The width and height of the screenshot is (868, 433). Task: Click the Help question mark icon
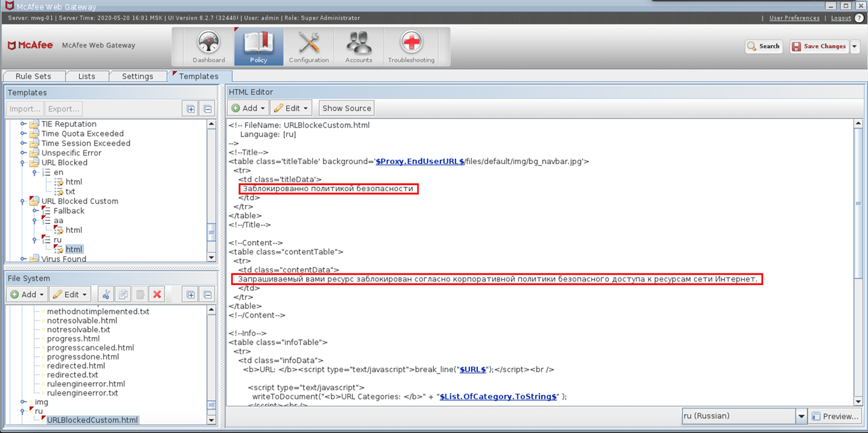point(859,18)
